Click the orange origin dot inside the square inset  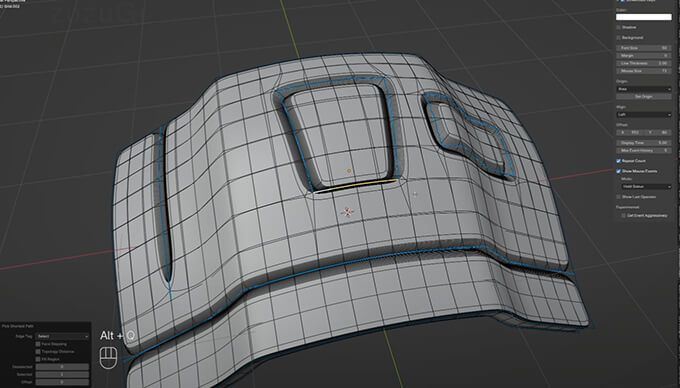(x=349, y=171)
